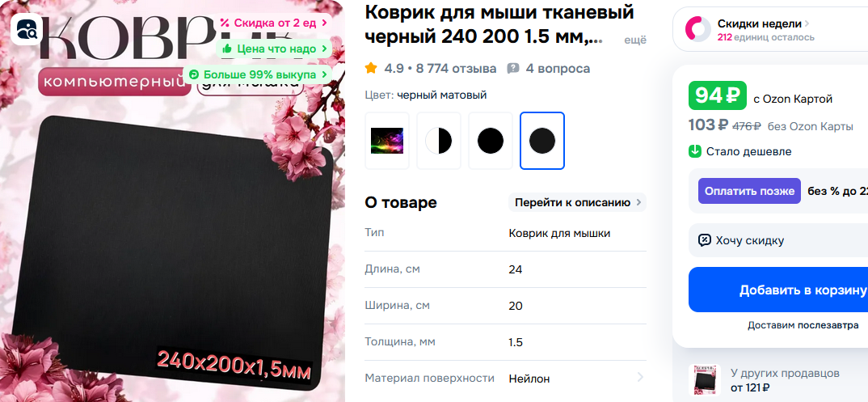Click the Скидки недели ring icon
The height and width of the screenshot is (402, 868).
coord(697,29)
